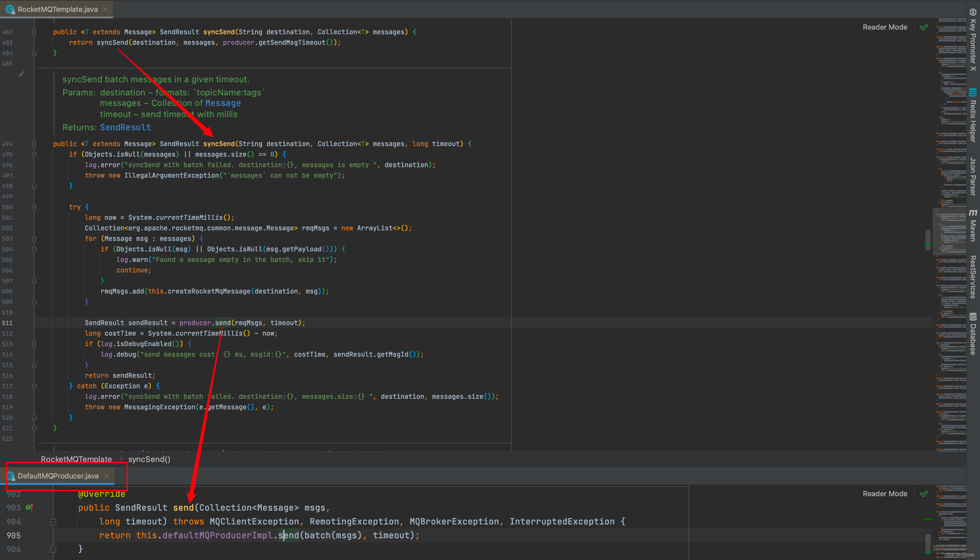Viewport: 980px width, 560px height.
Task: Select syncSend() in the breadcrumb bar
Action: 149,459
